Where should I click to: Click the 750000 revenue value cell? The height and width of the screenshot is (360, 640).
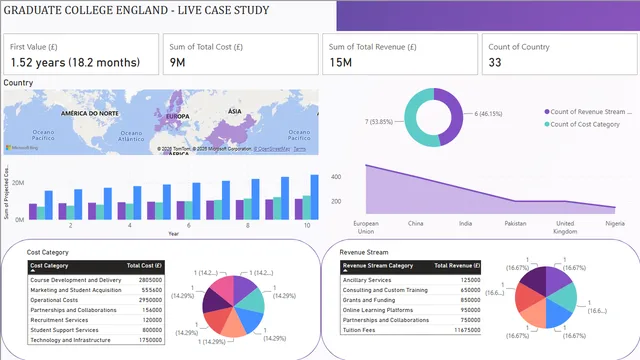pyautogui.click(x=470, y=320)
